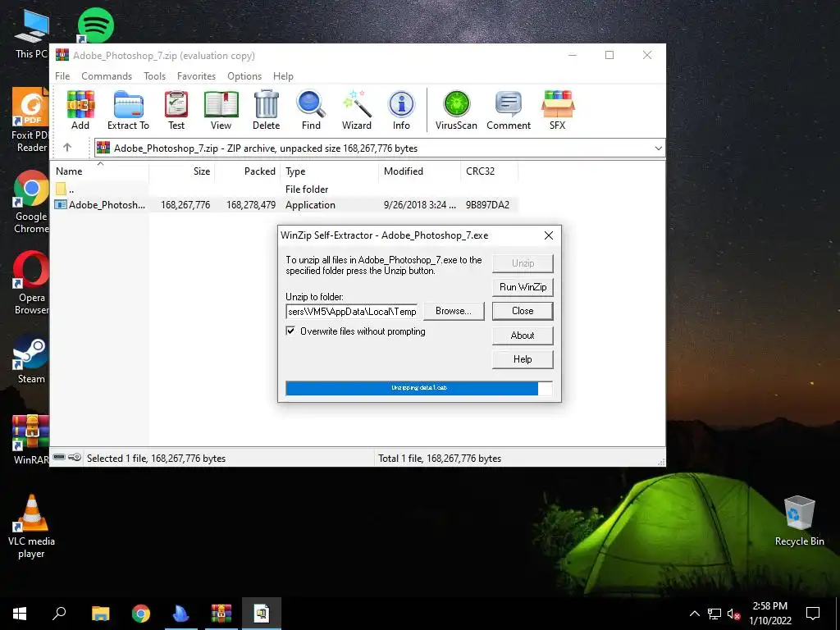This screenshot has height=630, width=840.
Task: Open the View toolbar icon
Action: coord(221,110)
